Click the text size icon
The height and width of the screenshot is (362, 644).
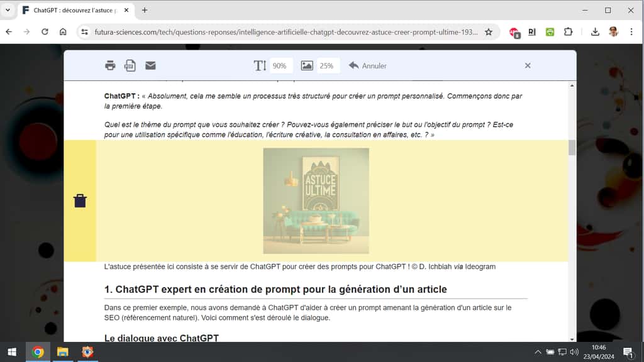coord(260,65)
